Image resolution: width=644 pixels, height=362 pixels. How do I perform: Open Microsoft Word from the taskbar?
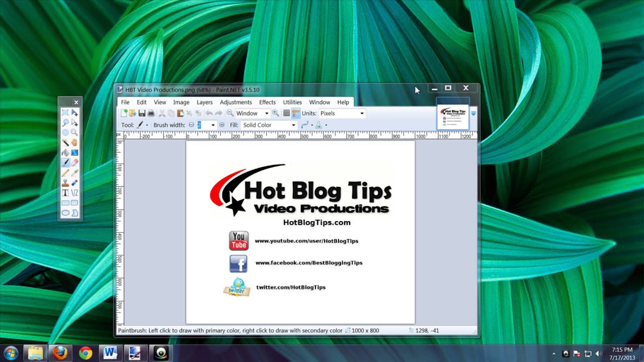[x=111, y=353]
